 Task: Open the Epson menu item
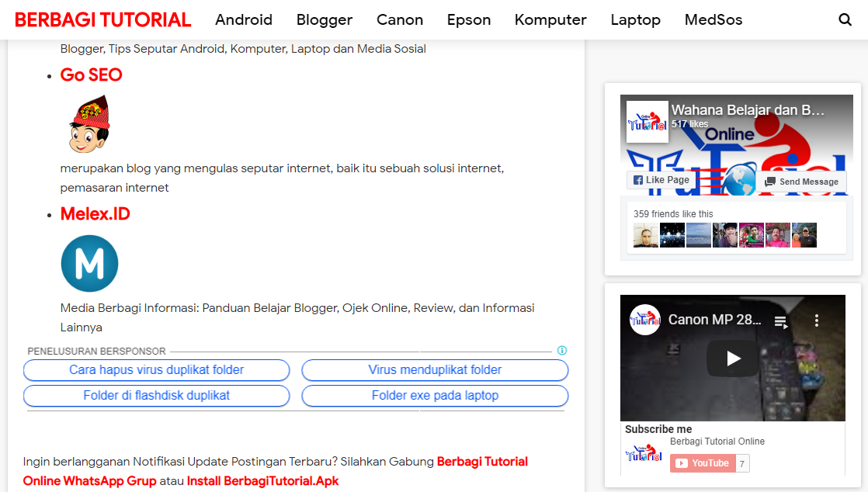469,20
